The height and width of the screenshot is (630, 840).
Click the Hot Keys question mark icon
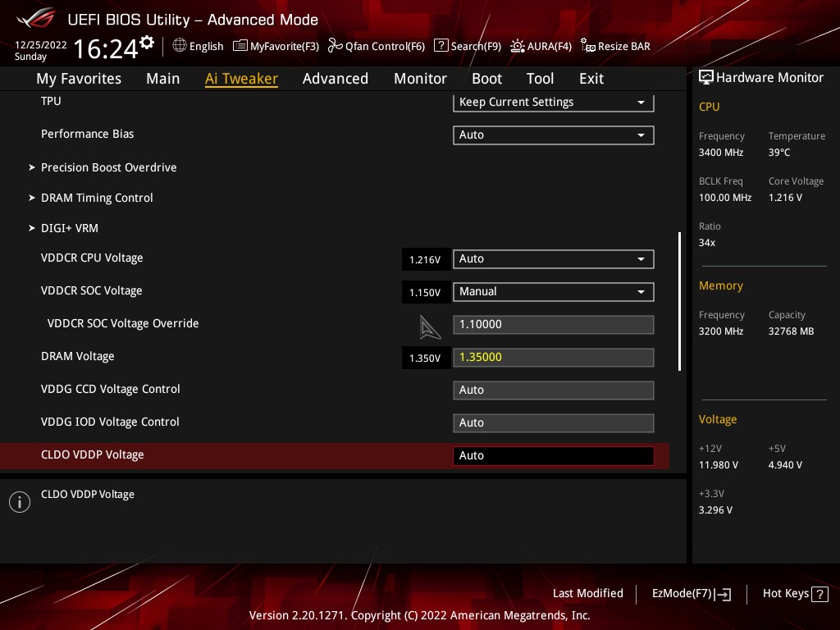tap(819, 594)
